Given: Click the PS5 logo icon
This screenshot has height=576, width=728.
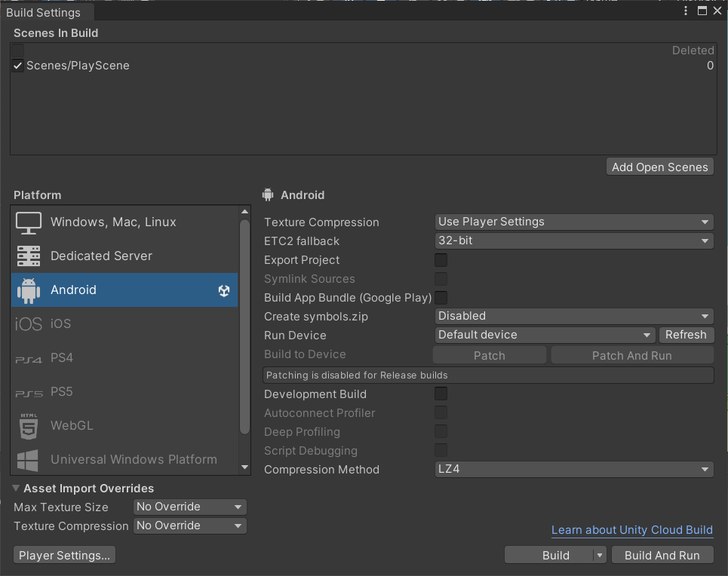Looking at the screenshot, I should [x=29, y=394].
